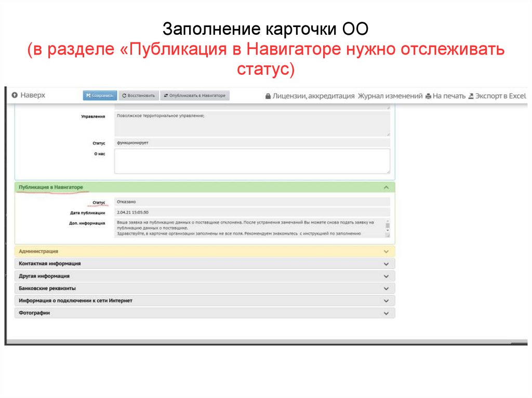The height and width of the screenshot is (398, 532).
Task: Click the printer icon for На печать
Action: [x=428, y=95]
